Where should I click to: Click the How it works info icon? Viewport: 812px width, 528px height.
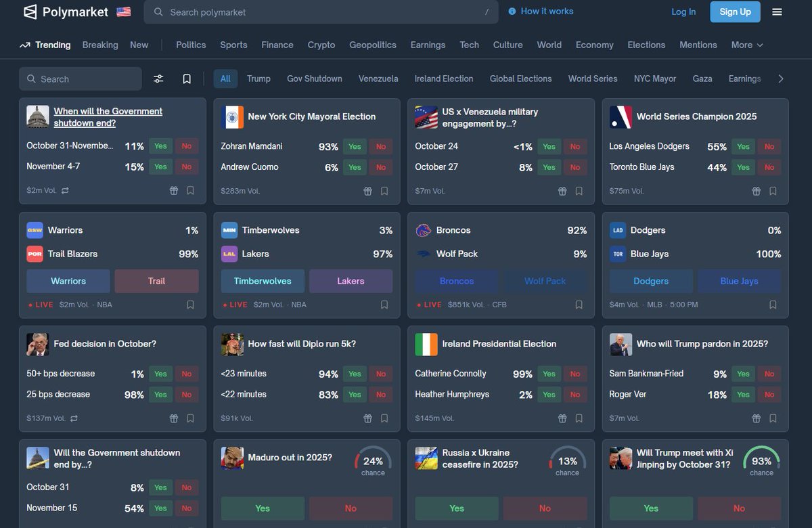point(512,12)
